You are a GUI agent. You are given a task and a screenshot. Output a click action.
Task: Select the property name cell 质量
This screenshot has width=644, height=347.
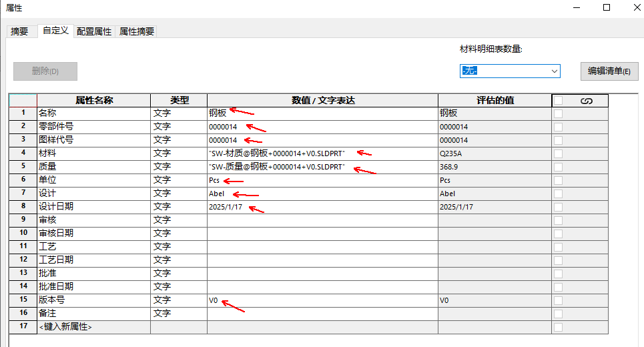[x=94, y=167]
